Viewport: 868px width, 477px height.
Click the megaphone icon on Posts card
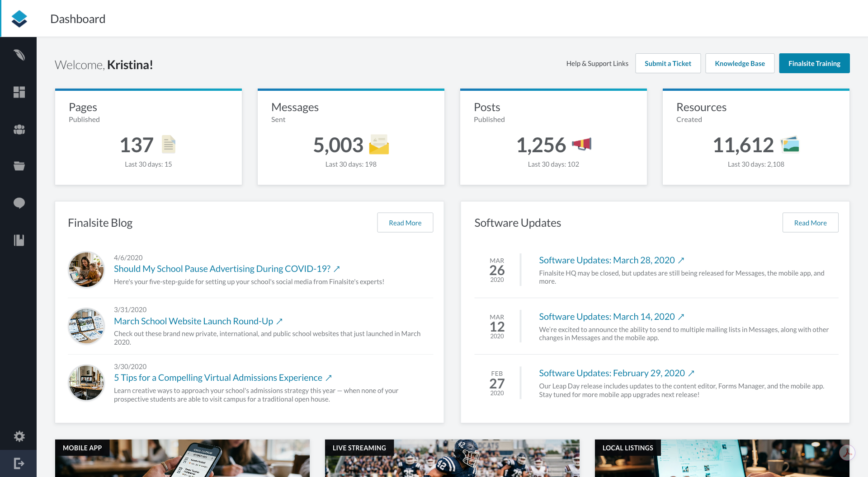click(581, 144)
